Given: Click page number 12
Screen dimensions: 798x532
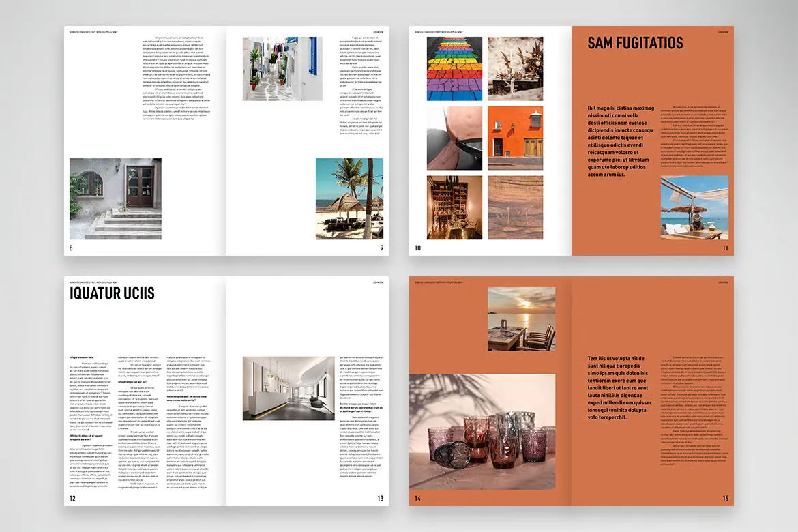Looking at the screenshot, I should click(x=72, y=499).
